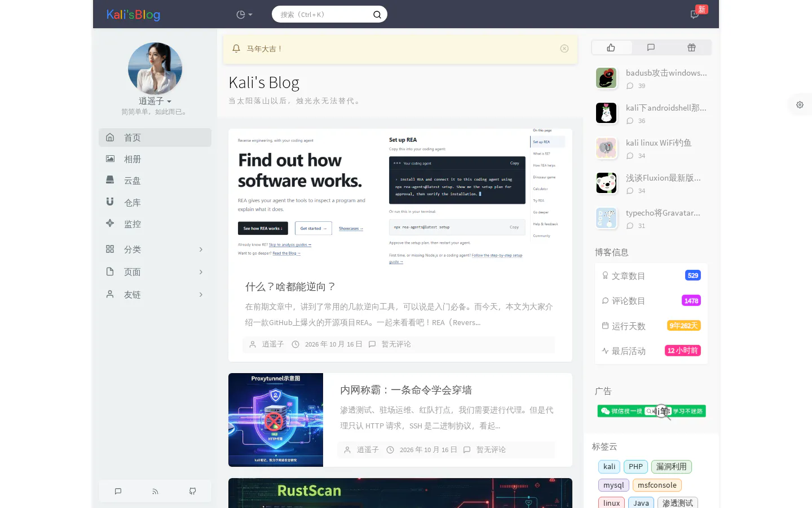Select the mysql tag

point(614,485)
